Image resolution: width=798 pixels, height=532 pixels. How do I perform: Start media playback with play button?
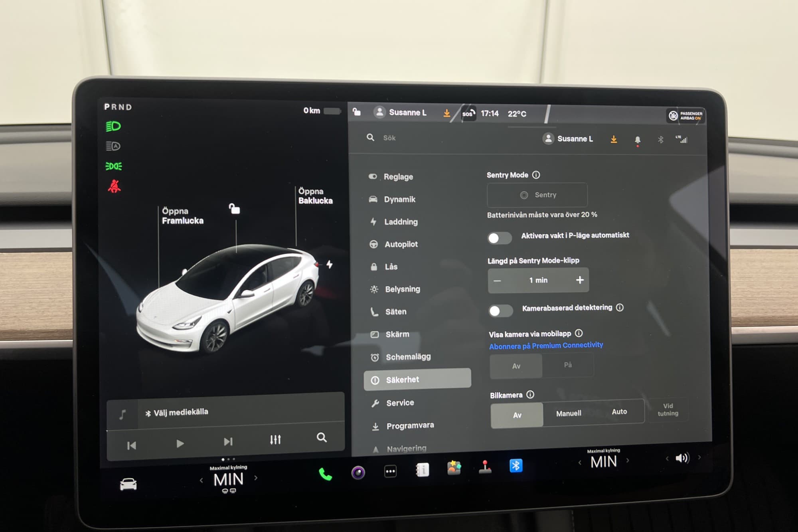tap(180, 443)
